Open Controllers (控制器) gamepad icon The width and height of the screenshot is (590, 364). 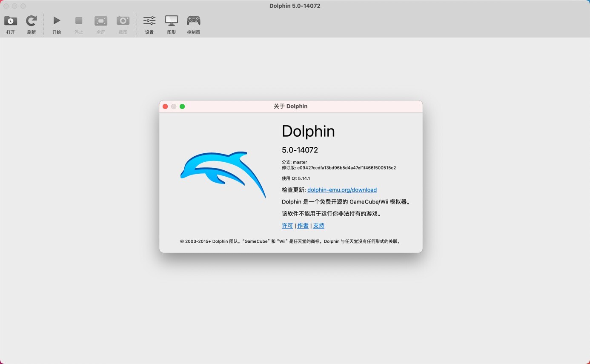coord(194,20)
